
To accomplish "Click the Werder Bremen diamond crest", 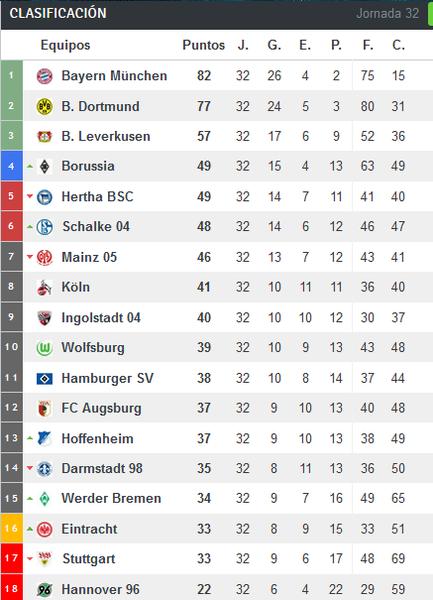I will [44, 499].
